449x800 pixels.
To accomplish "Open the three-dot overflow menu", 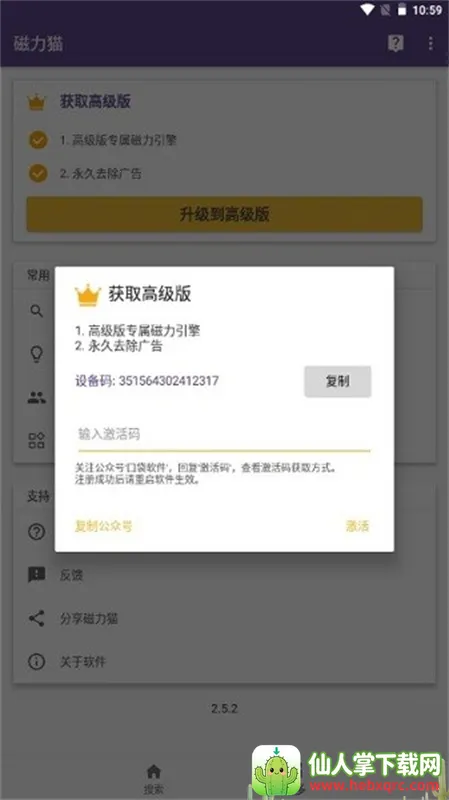I will [x=430, y=43].
